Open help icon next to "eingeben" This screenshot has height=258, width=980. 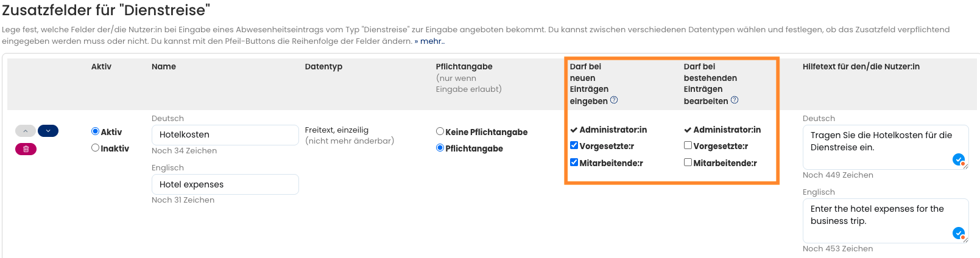[614, 100]
